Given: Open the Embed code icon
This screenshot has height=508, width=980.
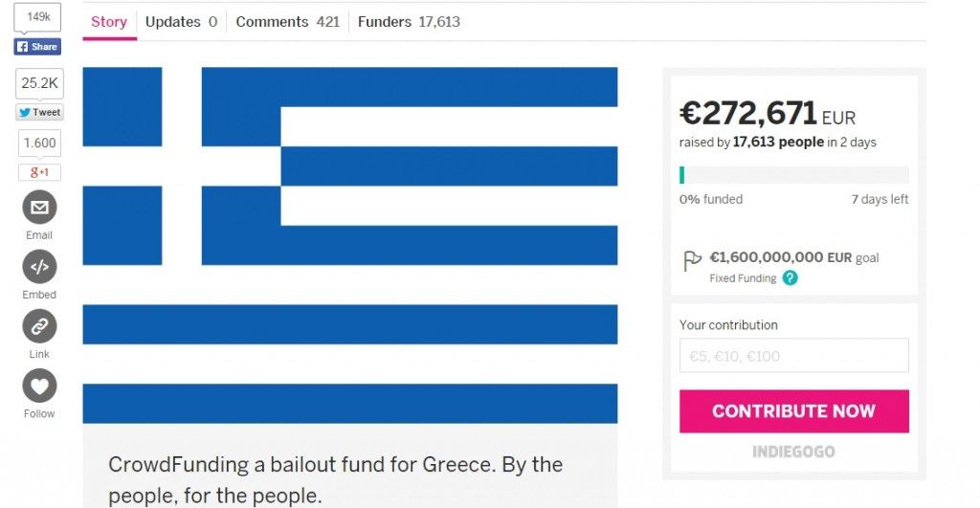Looking at the screenshot, I should pos(39,267).
